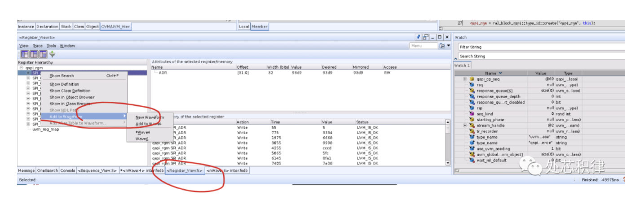Open the View menu
This screenshot has height=200, width=644.
23,46
